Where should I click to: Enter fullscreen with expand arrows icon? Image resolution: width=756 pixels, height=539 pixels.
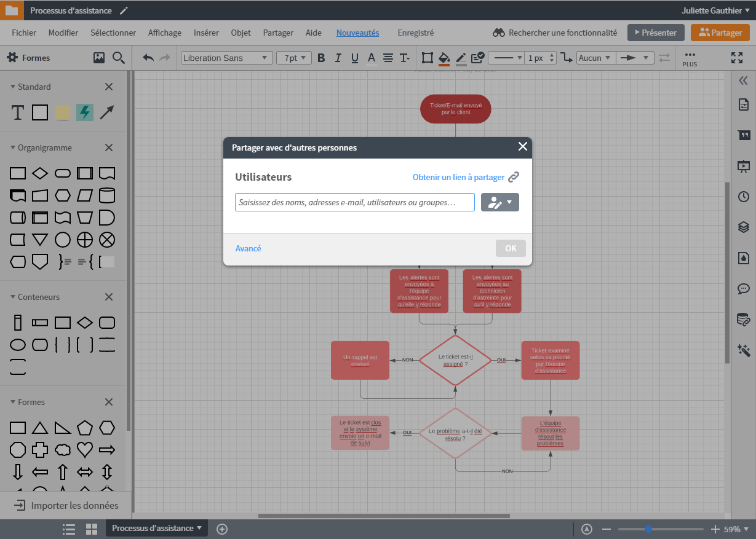[x=736, y=58]
